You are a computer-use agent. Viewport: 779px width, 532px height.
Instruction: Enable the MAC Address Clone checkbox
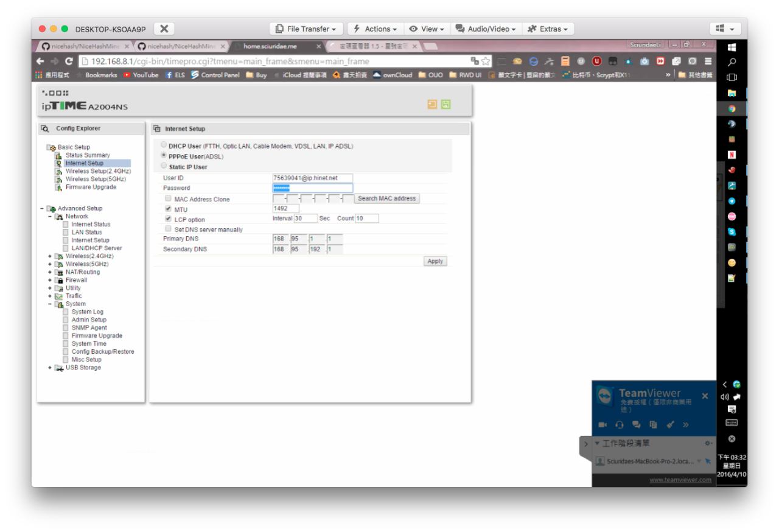[168, 198]
